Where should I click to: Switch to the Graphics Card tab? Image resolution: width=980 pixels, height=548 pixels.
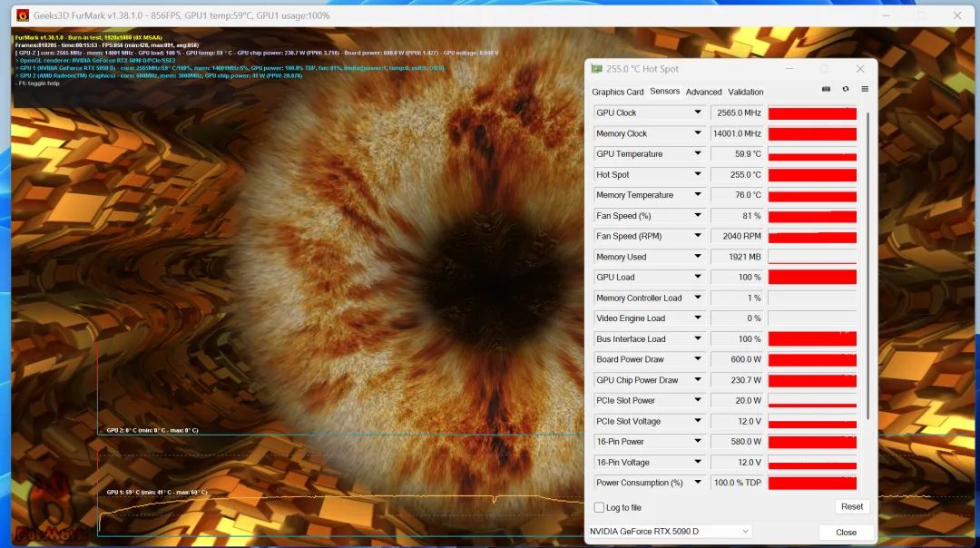(618, 92)
